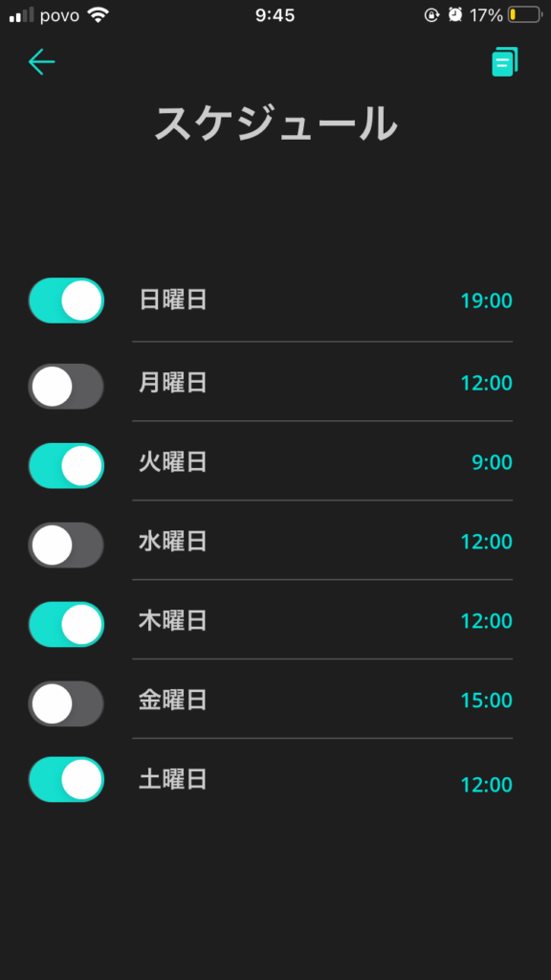
Task: Enable the 水曜日 schedule toggle
Action: (66, 545)
